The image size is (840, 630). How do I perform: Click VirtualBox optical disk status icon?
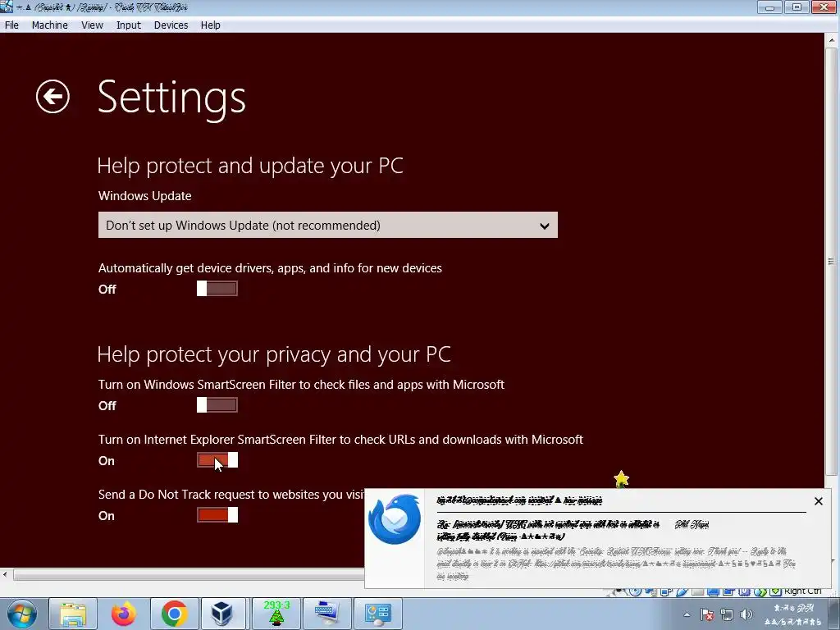tap(636, 591)
